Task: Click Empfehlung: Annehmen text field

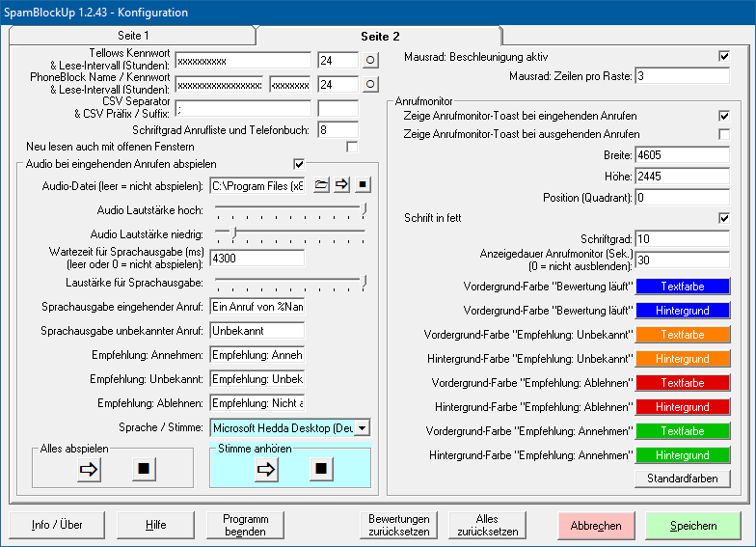Action: [257, 355]
